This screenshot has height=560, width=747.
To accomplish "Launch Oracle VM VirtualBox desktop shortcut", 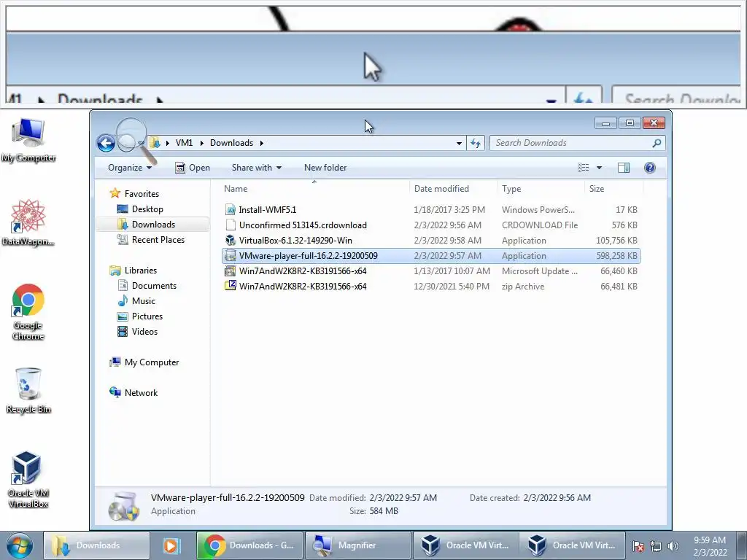I will point(28,479).
